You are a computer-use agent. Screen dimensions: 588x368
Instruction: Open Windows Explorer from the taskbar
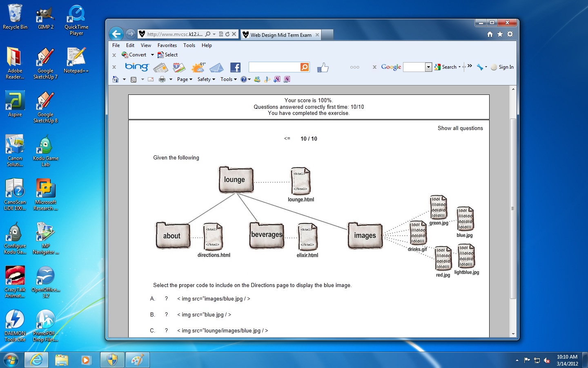tap(62, 360)
